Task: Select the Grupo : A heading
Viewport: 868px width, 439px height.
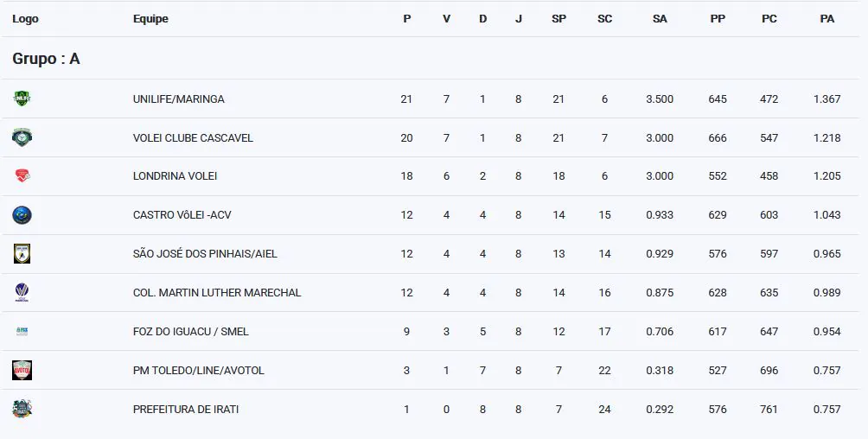Action: pyautogui.click(x=46, y=59)
